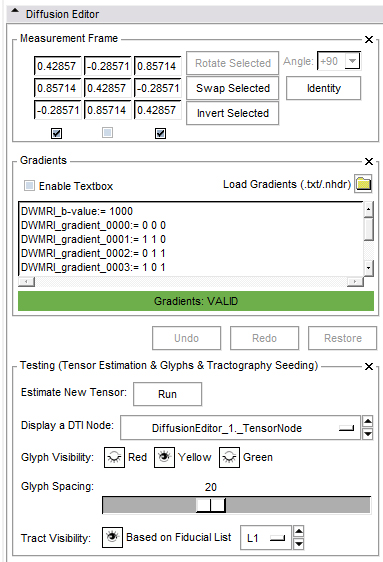Click the Gradients: VALID status bar
The width and height of the screenshot is (383, 562).
[x=196, y=301]
